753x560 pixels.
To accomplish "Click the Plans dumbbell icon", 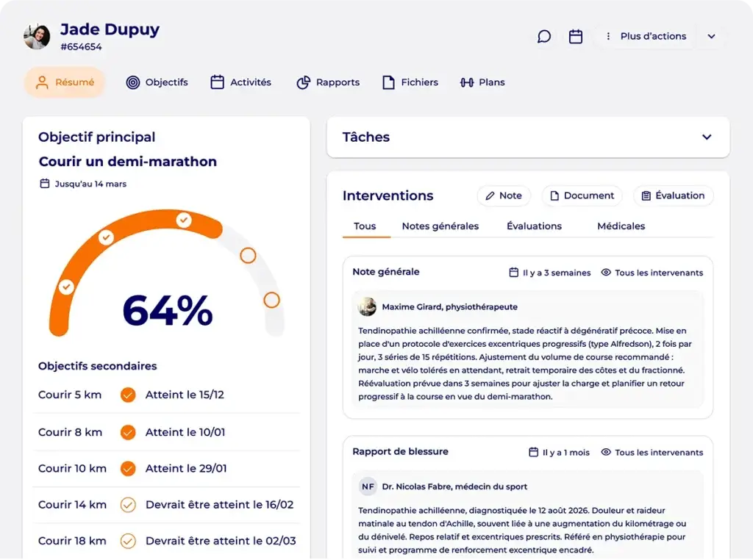I will 467,82.
